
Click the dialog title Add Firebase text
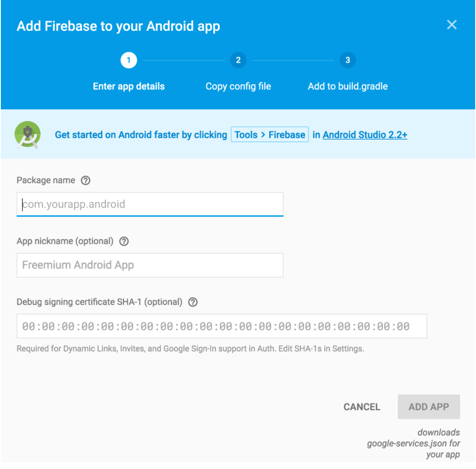tap(118, 26)
